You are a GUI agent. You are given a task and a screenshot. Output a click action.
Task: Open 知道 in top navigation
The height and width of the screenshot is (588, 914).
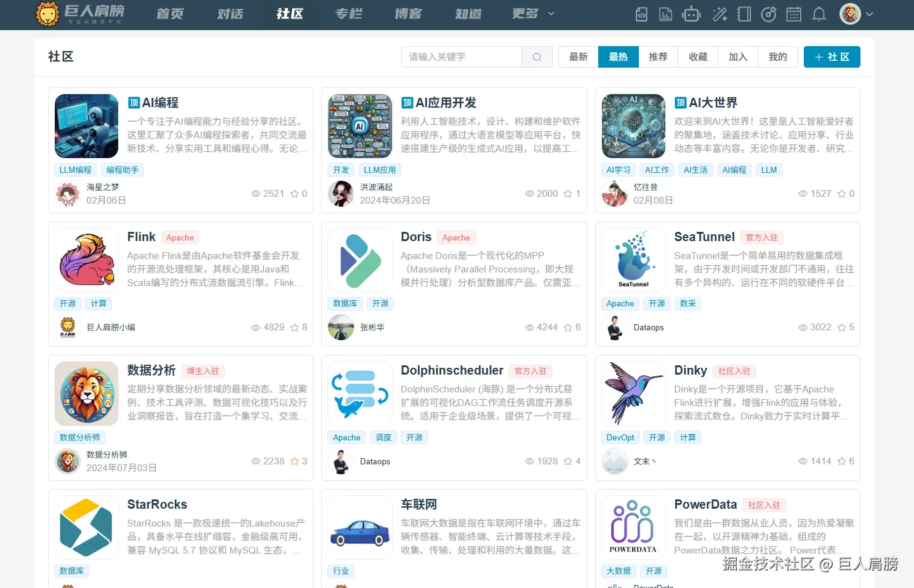(x=468, y=14)
